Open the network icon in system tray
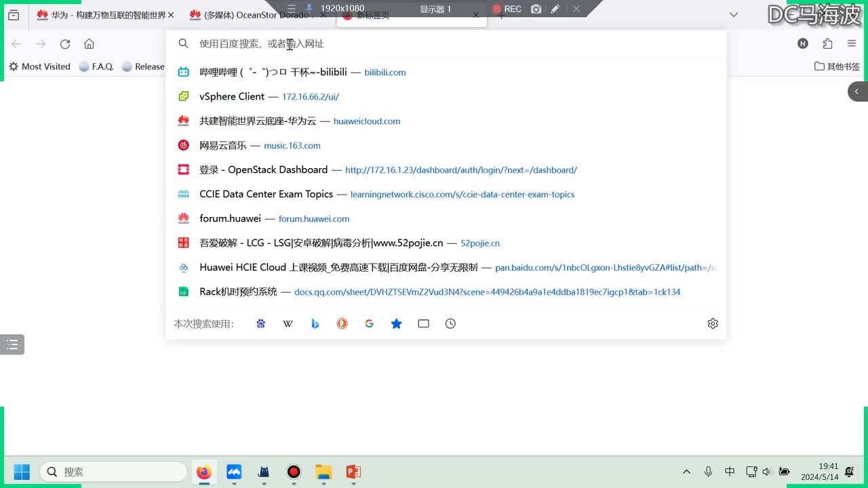Viewport: 868px width, 488px height. 751,472
